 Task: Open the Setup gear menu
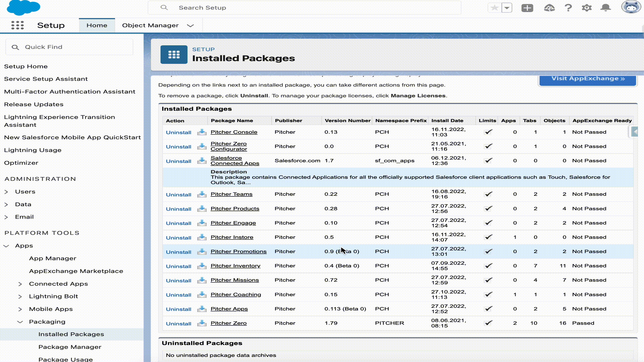[587, 8]
